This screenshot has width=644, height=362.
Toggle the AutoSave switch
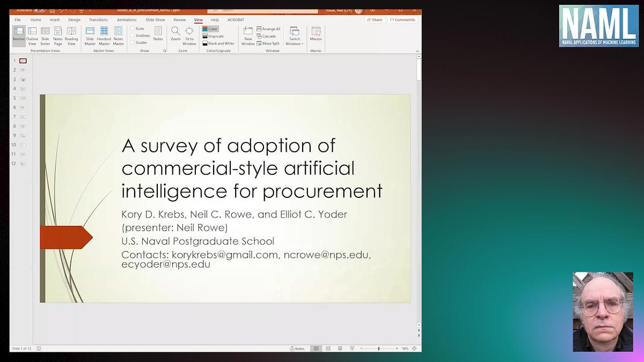point(39,10)
